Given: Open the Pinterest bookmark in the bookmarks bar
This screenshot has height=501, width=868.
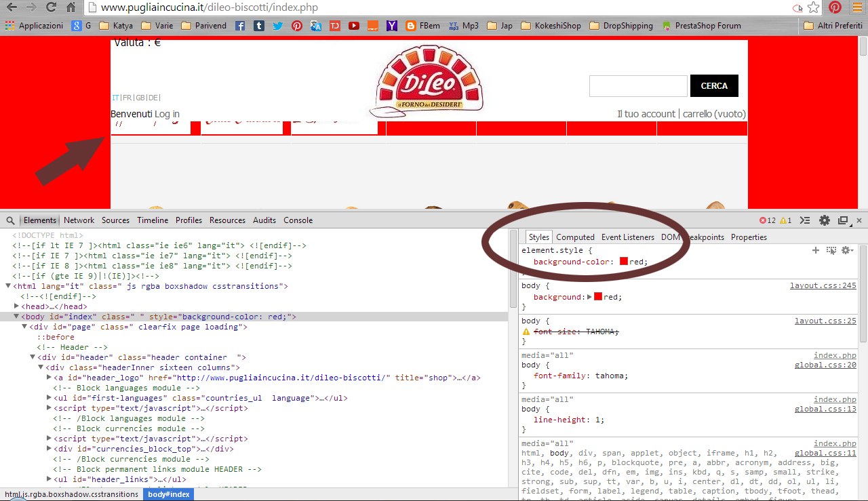Looking at the screenshot, I should 297,26.
